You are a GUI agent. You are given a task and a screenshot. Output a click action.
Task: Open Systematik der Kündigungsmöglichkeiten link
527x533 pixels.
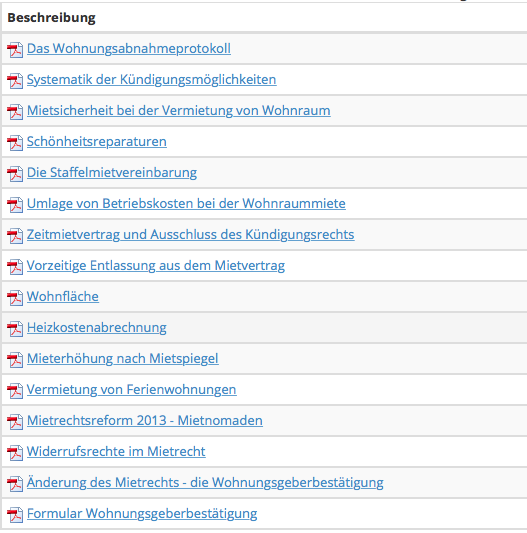pyautogui.click(x=152, y=80)
